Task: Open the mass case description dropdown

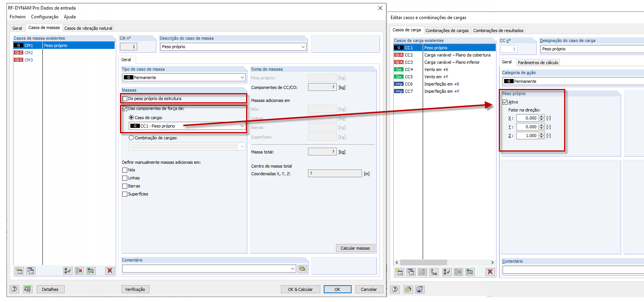Action: pos(303,47)
